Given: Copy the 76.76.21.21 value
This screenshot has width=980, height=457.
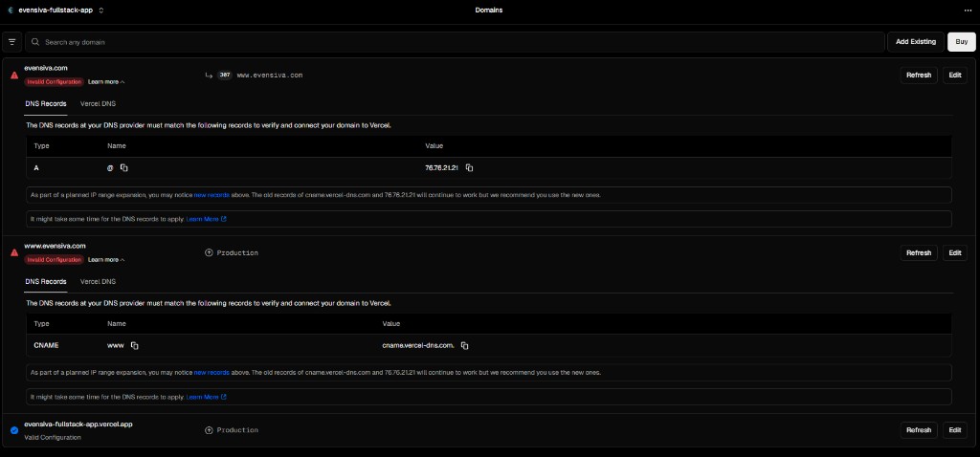Looking at the screenshot, I should pos(469,168).
